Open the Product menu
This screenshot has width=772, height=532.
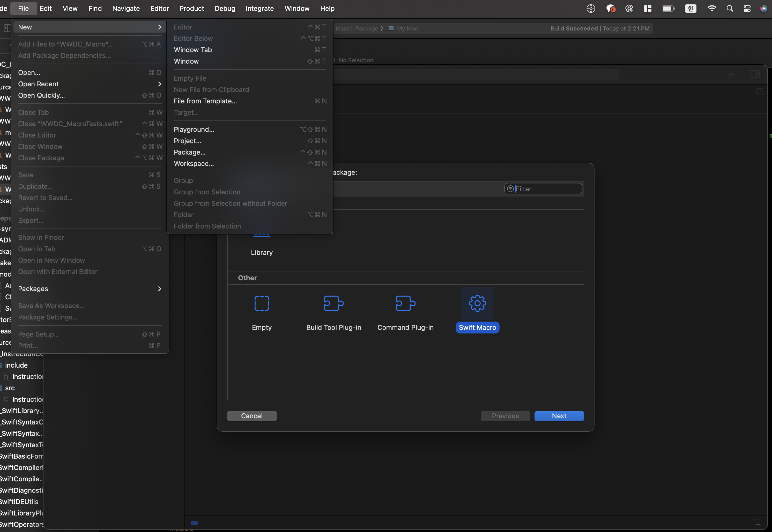pyautogui.click(x=191, y=9)
